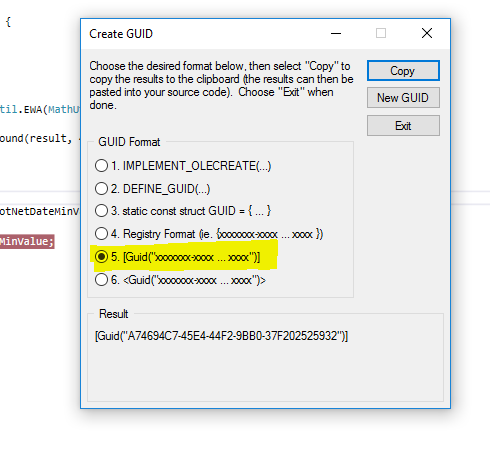Click the highlighted MinValue; code text
The image size is (490, 449).
tap(27, 241)
